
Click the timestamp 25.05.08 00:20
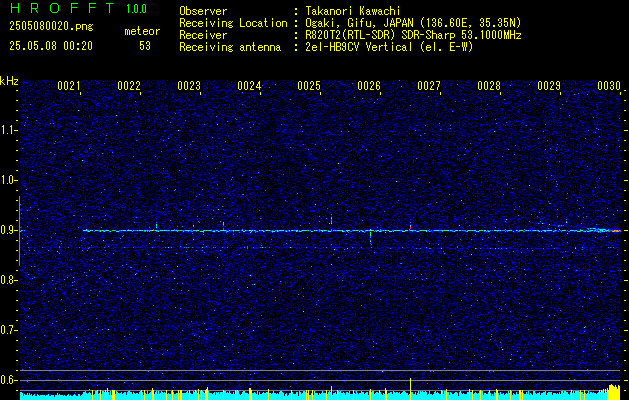[51, 46]
